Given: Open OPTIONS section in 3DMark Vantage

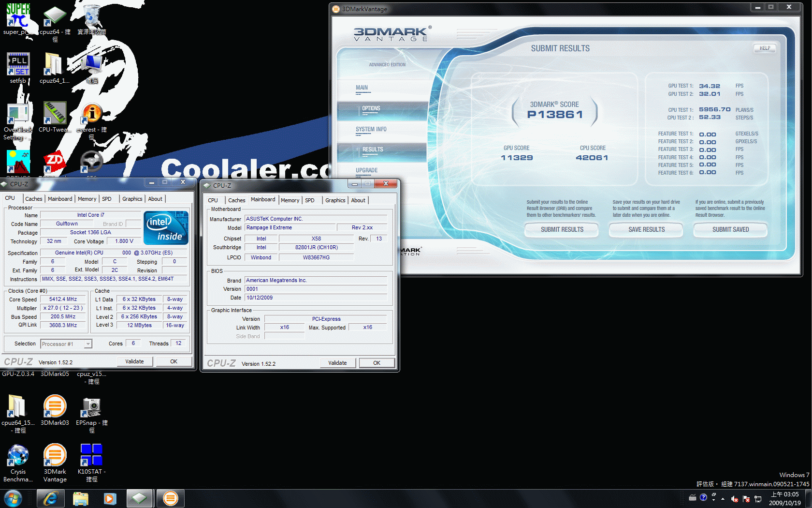Looking at the screenshot, I should click(382, 111).
